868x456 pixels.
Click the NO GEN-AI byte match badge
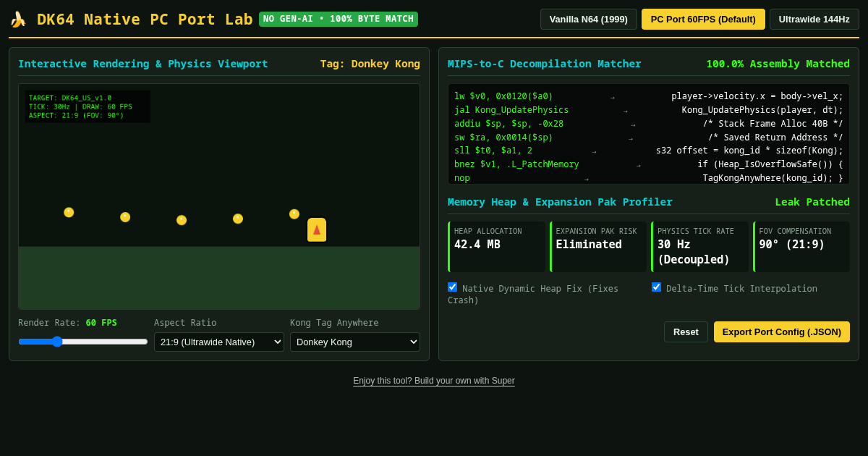pyautogui.click(x=339, y=19)
